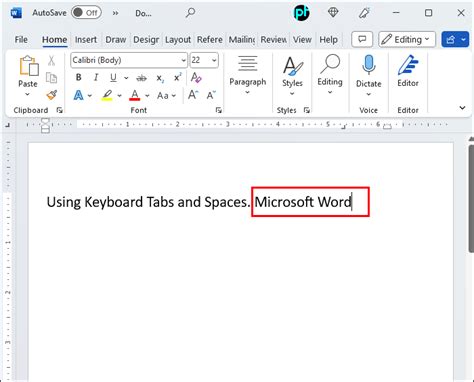Open highlight color dropdown arrow
Screen dimensions: 474x382
[x=119, y=96]
